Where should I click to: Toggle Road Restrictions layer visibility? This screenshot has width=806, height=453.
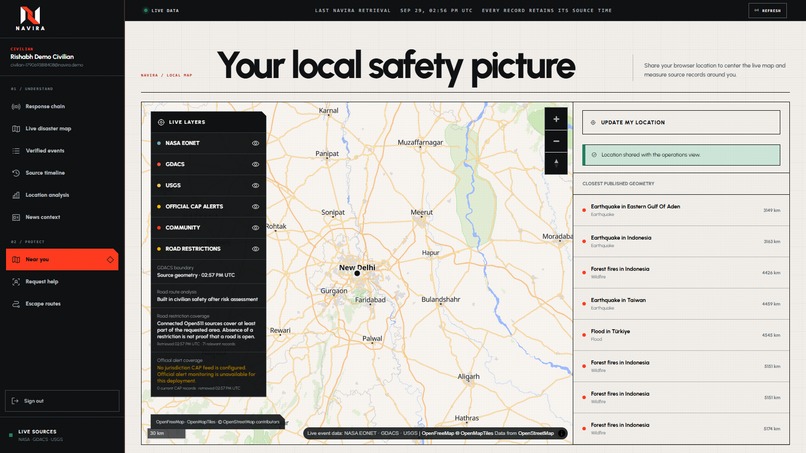[255, 249]
